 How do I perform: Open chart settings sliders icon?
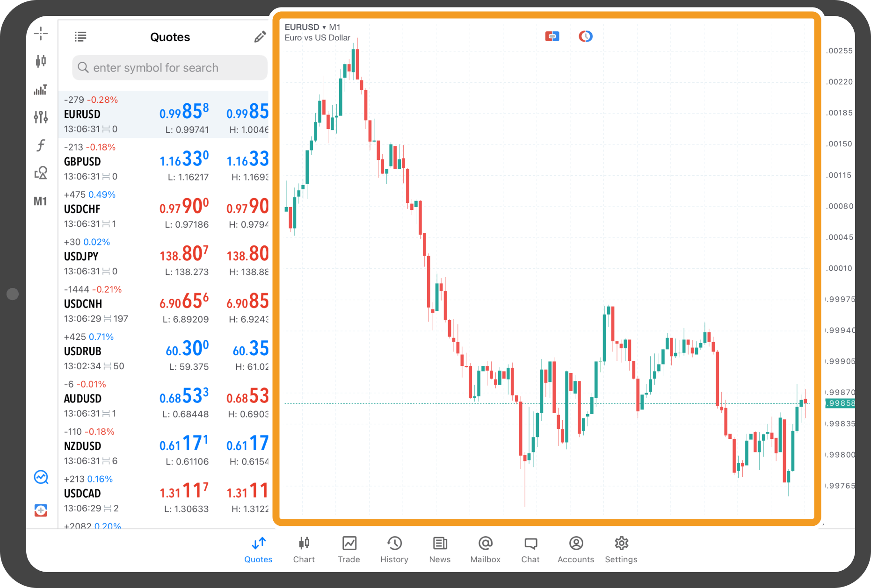point(41,117)
